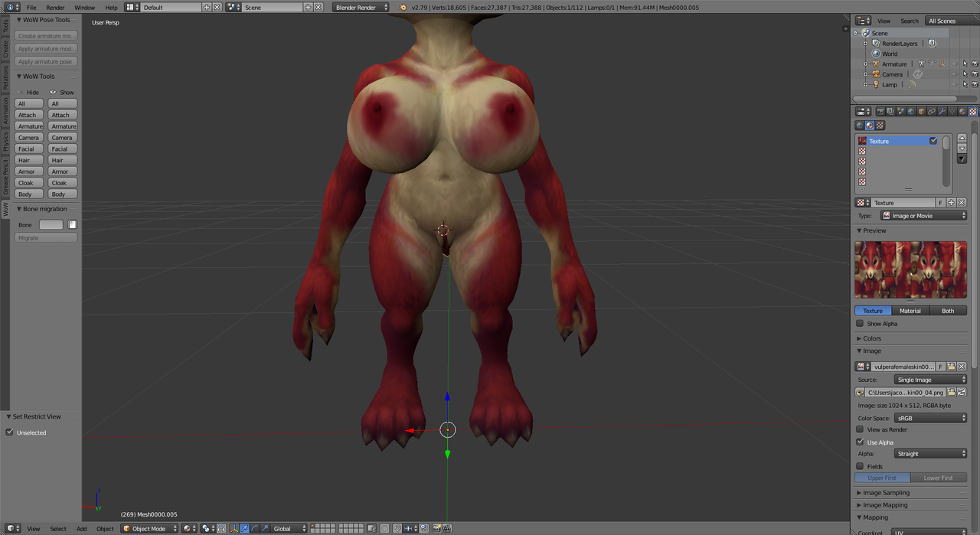Image resolution: width=980 pixels, height=535 pixels.
Task: Switch to the Grease Pencil sidebar tab
Action: 5,177
